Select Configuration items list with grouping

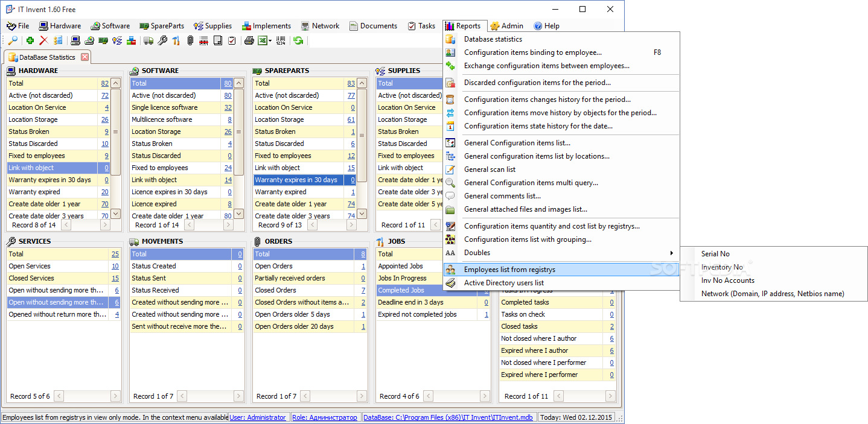tap(561, 239)
